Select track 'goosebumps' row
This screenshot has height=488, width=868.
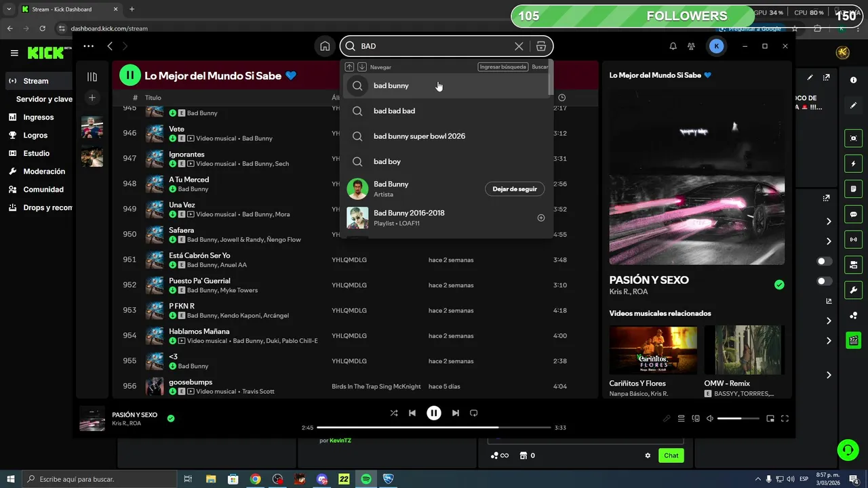coord(354,386)
